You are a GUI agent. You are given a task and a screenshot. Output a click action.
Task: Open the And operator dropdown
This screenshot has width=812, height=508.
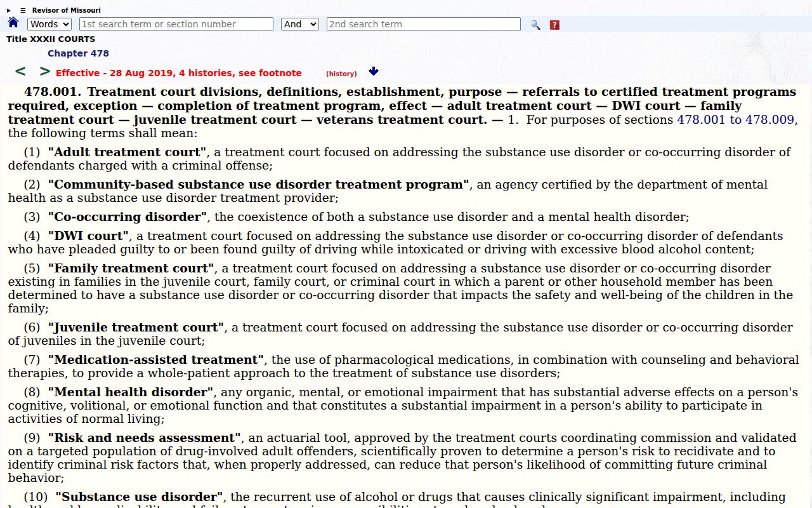pos(299,24)
